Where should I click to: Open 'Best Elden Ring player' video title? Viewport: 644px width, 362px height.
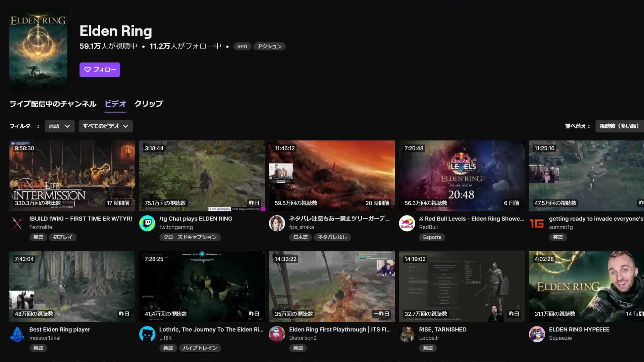60,329
